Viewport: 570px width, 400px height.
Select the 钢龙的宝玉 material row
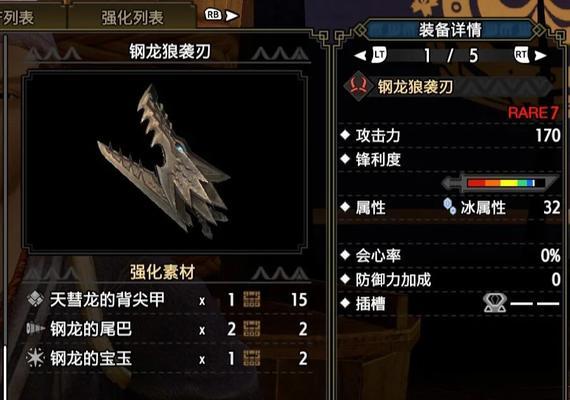[x=168, y=359]
